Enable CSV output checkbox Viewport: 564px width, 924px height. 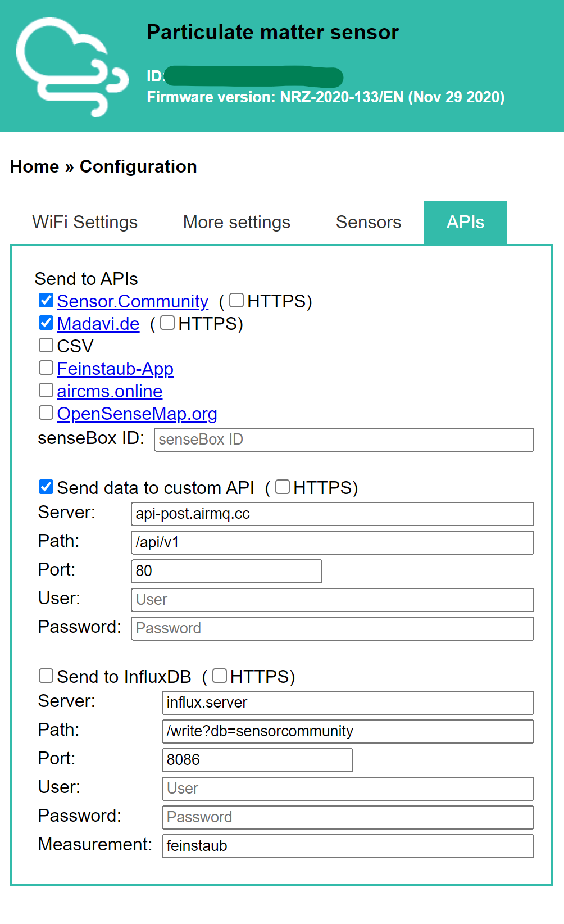(x=46, y=346)
